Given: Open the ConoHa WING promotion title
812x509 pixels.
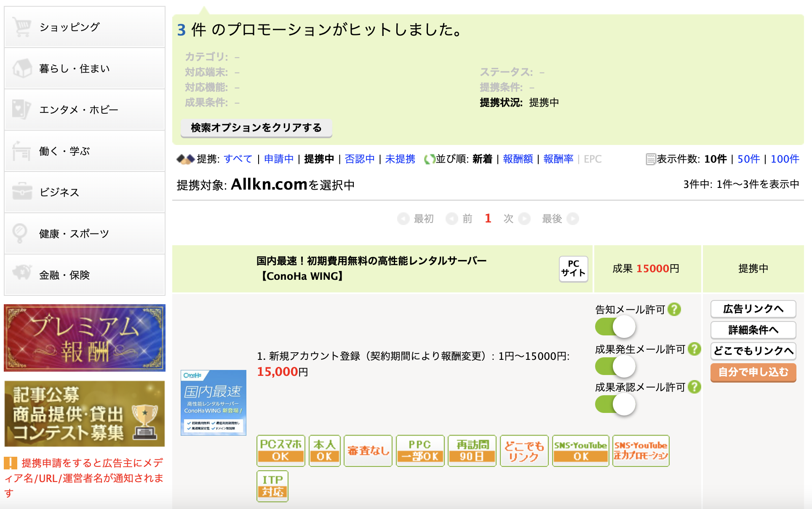Looking at the screenshot, I should pyautogui.click(x=371, y=268).
